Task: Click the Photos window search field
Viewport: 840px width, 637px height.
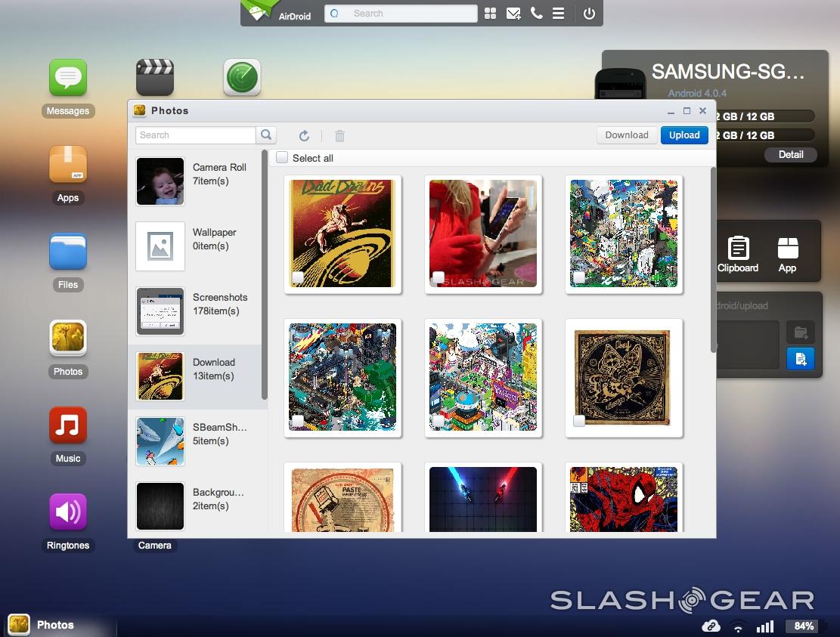Action: (x=196, y=135)
